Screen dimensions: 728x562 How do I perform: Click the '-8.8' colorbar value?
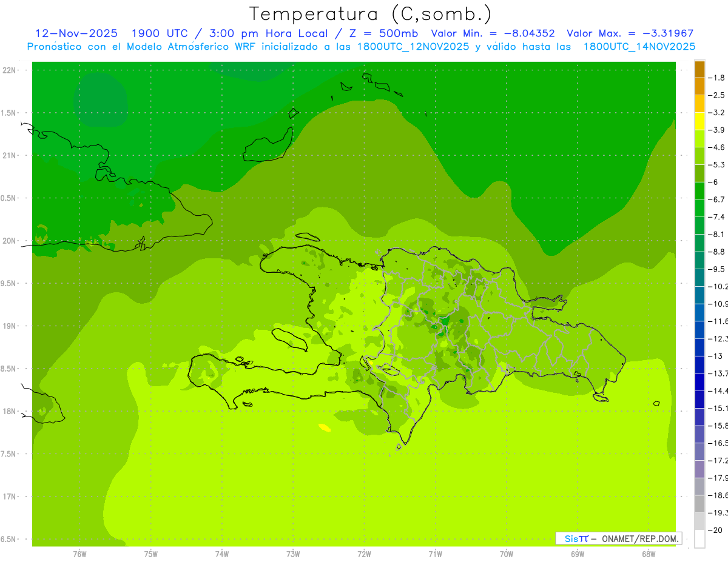(718, 252)
